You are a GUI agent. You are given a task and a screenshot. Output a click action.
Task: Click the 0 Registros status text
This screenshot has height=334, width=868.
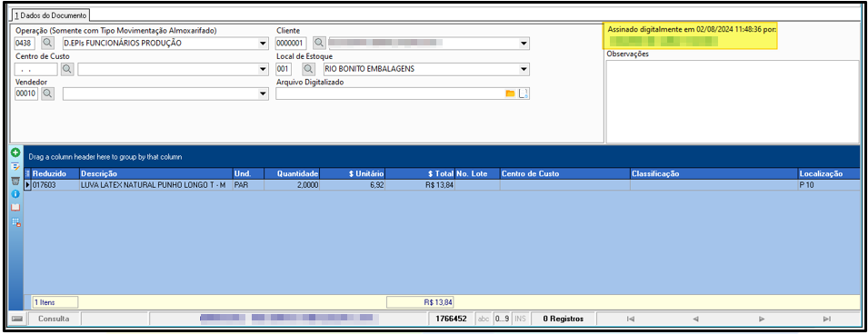click(563, 319)
